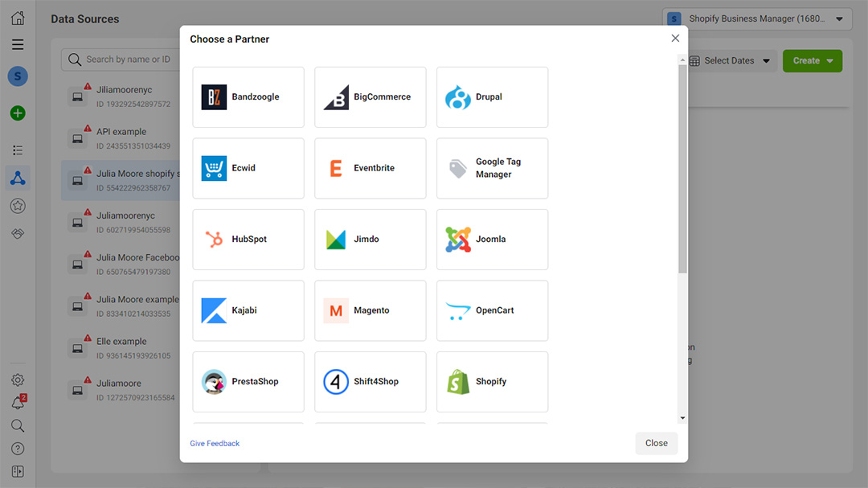This screenshot has height=488, width=868.
Task: Click the blue S account avatar
Action: [x=18, y=76]
